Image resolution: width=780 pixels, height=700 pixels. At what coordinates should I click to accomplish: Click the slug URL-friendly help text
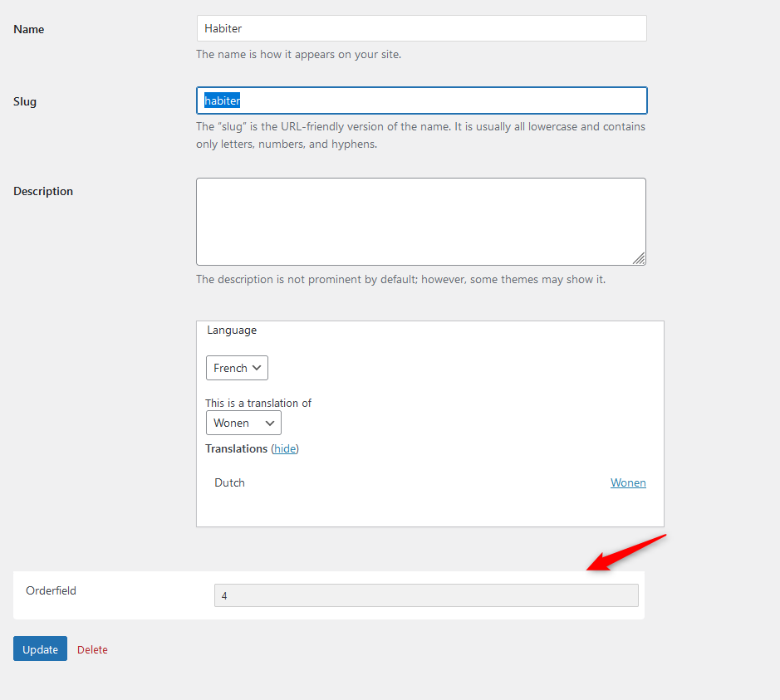[420, 135]
